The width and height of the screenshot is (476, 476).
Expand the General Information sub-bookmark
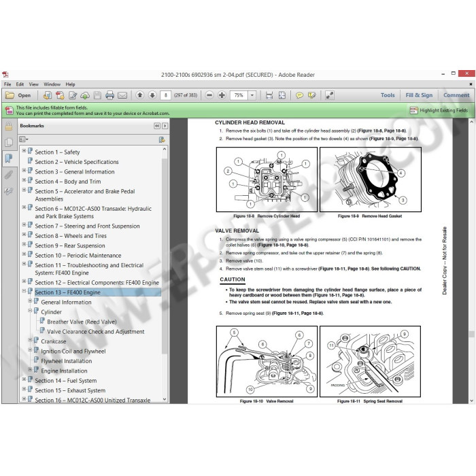tap(30, 301)
